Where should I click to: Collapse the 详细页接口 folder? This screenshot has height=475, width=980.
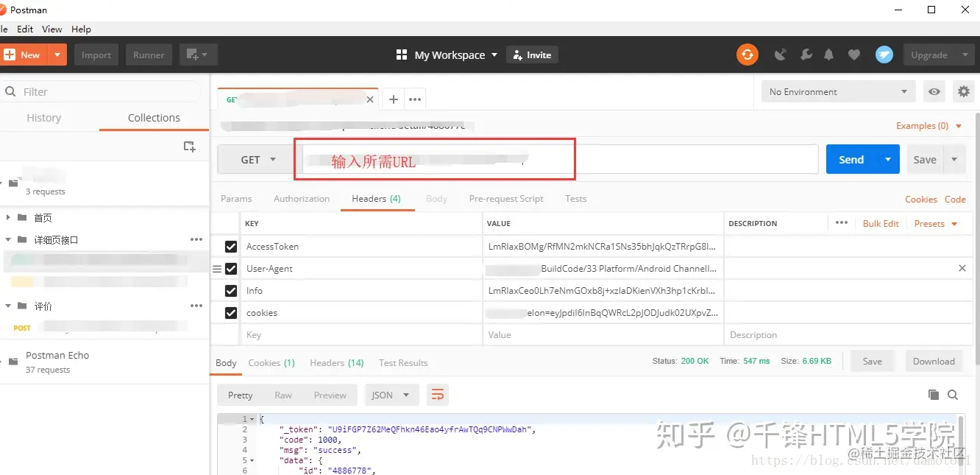pos(9,240)
